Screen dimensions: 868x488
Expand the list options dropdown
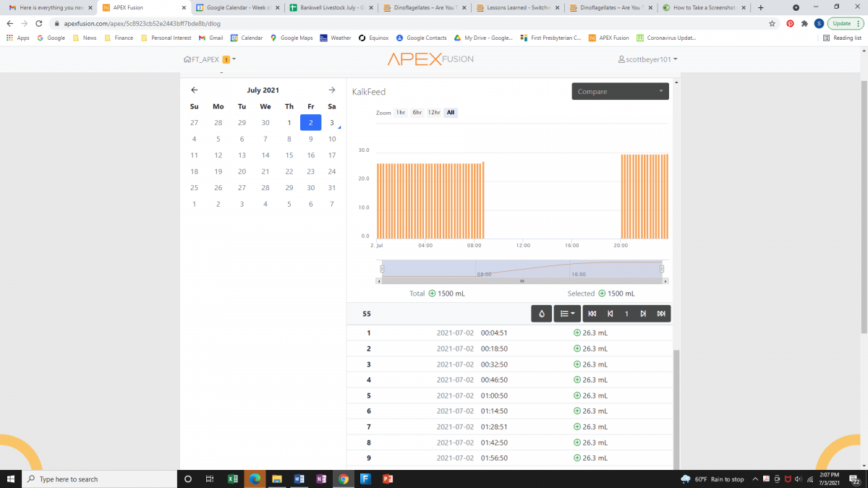click(x=567, y=314)
